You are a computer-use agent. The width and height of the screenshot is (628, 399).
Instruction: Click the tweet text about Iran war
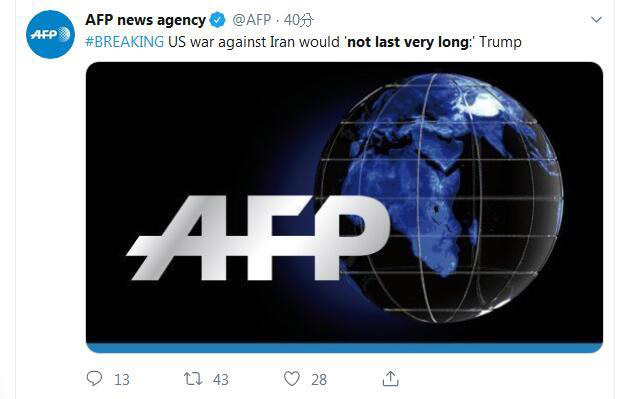click(304, 42)
